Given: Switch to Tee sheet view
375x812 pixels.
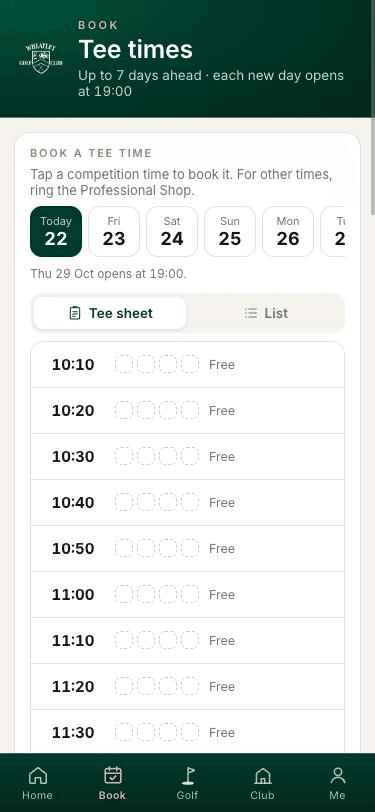Looking at the screenshot, I should tap(110, 313).
